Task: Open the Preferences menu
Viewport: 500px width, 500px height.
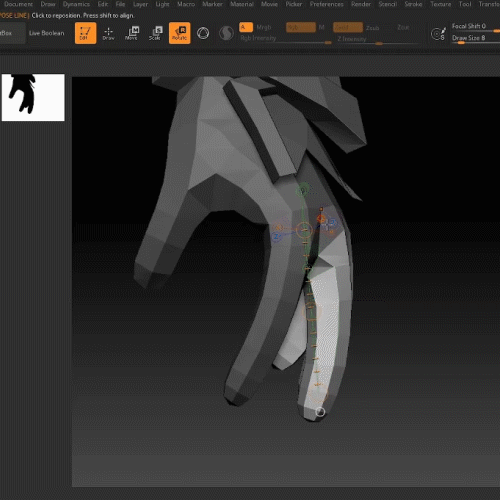Action: point(326,4)
